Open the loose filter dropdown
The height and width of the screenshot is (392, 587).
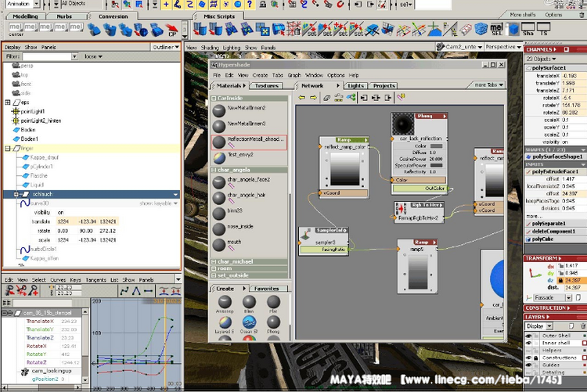point(93,56)
